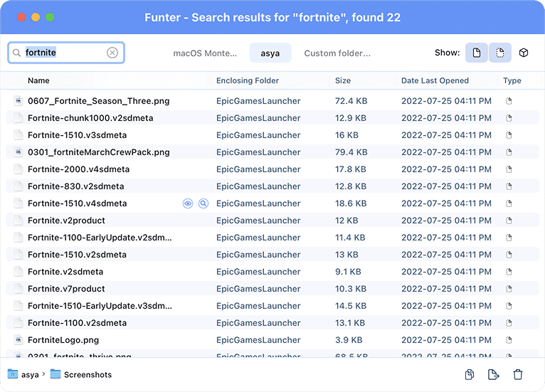Select 0301_fortniteMarchCrewPack.png file name
Image resolution: width=545 pixels, height=392 pixels.
[x=99, y=152]
